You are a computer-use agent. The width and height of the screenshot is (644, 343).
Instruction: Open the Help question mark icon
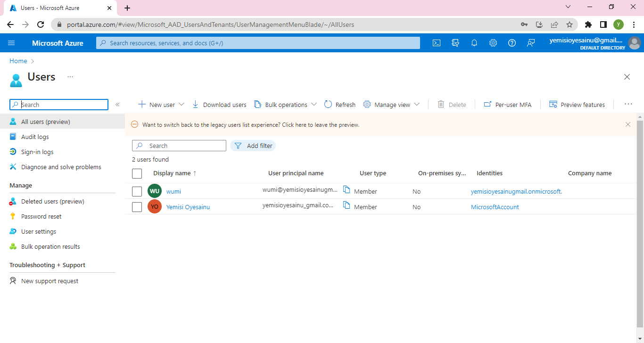coord(512,43)
